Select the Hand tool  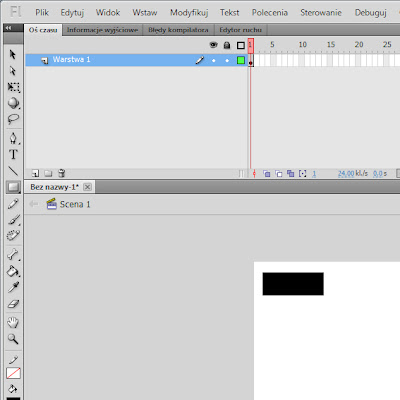13,323
